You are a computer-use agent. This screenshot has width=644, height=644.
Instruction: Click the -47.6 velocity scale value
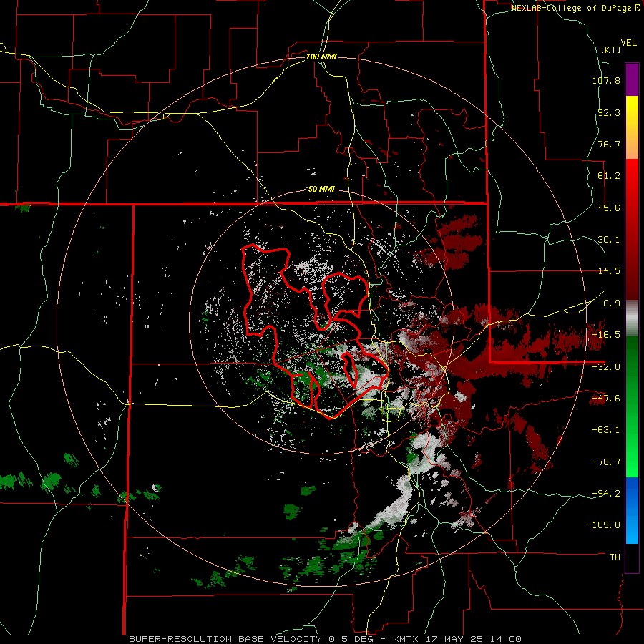tap(606, 399)
